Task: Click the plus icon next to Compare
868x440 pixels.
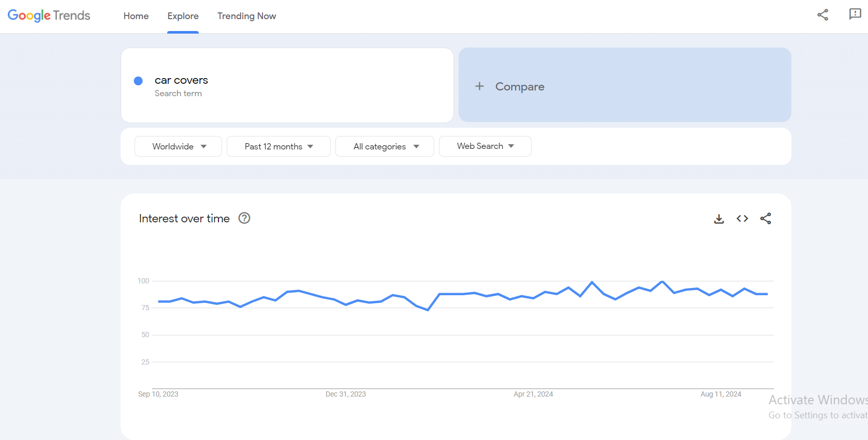Action: click(479, 86)
